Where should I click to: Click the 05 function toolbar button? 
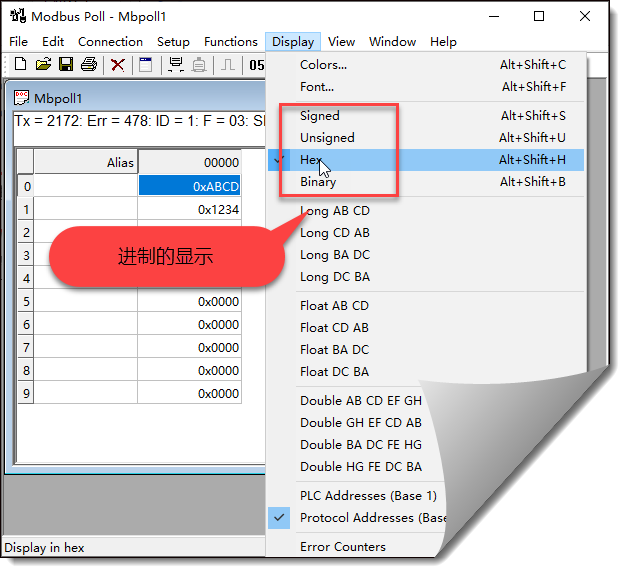(256, 65)
